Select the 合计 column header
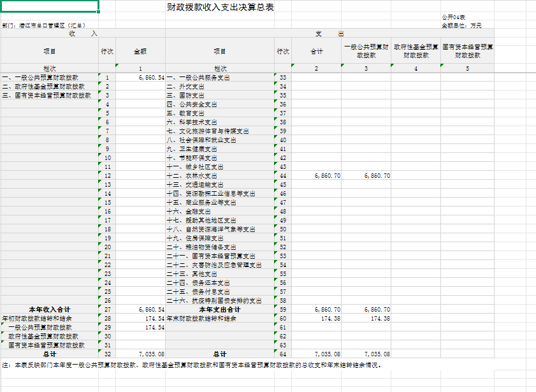Image resolution: width=536 pixels, height=392 pixels. tap(316, 51)
